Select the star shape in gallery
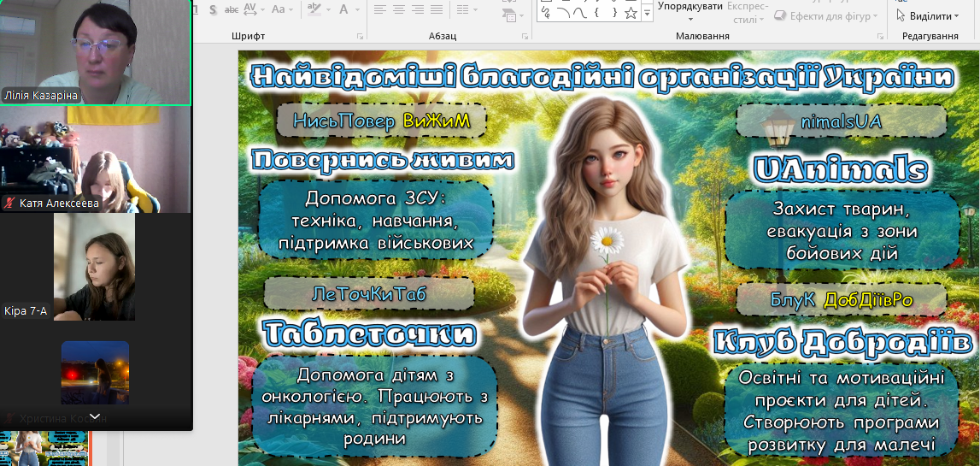The height and width of the screenshot is (466, 980). pyautogui.click(x=631, y=13)
